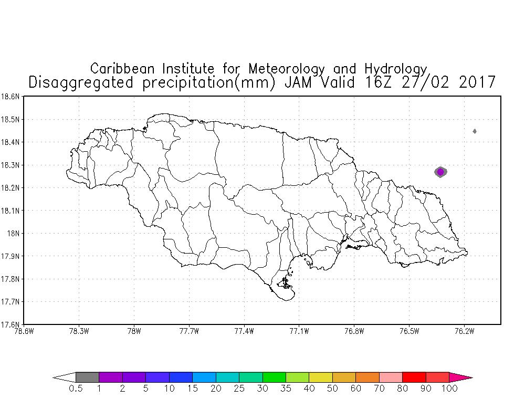Click the 18N latitude axis label
The width and height of the screenshot is (525, 420).
click(13, 233)
